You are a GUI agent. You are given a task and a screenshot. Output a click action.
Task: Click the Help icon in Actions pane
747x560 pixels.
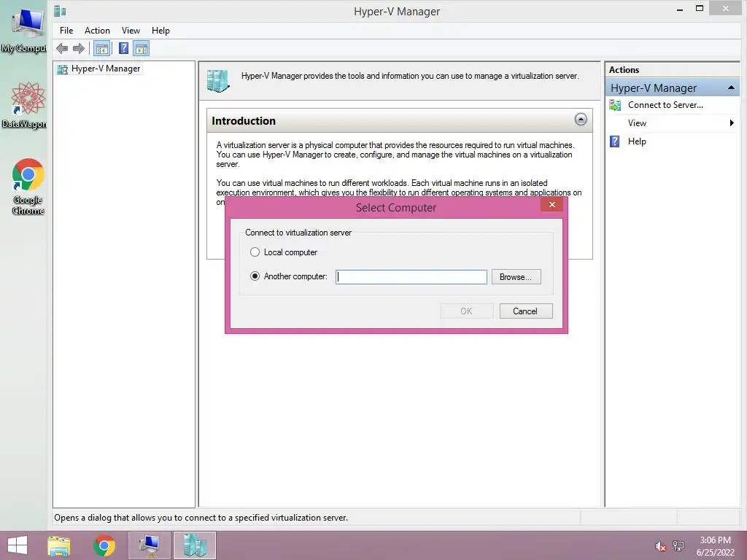[614, 141]
